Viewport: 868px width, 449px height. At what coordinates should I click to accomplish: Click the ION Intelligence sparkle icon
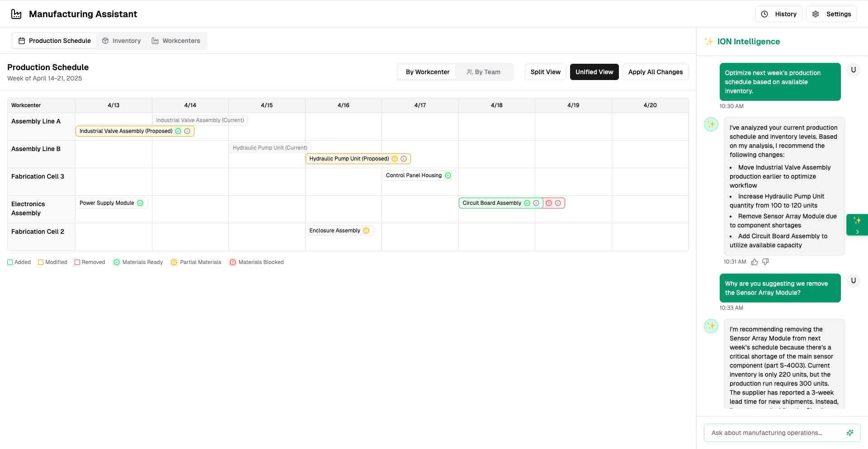pyautogui.click(x=709, y=42)
